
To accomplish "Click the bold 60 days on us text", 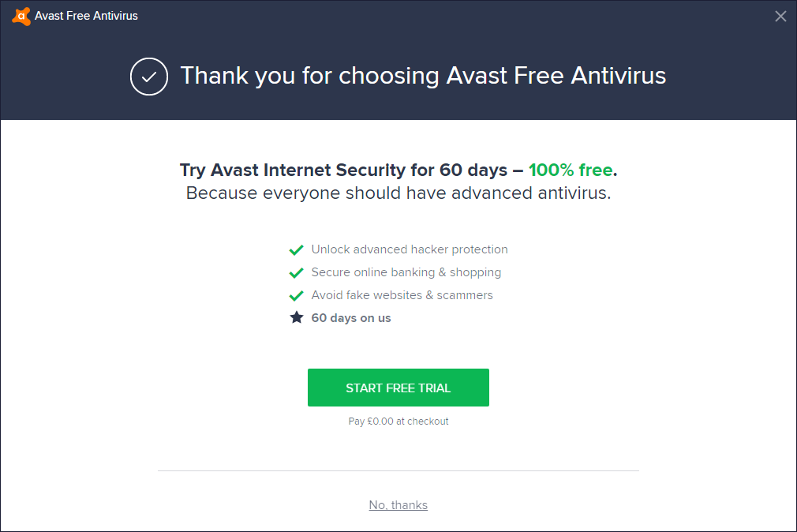I will (351, 318).
